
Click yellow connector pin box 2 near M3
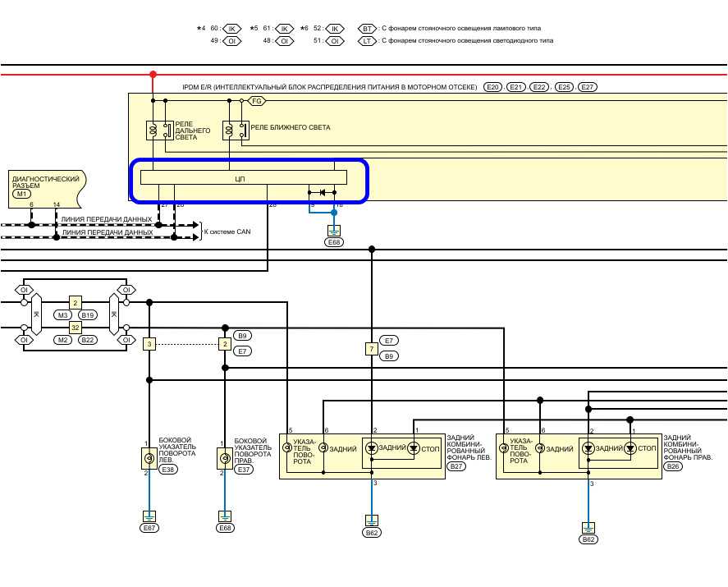point(76,302)
